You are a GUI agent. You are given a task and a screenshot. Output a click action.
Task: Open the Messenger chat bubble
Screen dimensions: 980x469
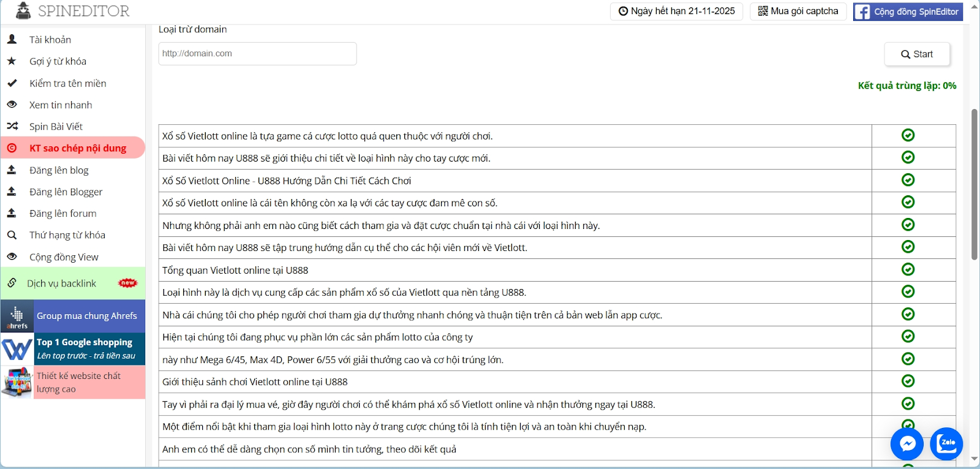(907, 443)
